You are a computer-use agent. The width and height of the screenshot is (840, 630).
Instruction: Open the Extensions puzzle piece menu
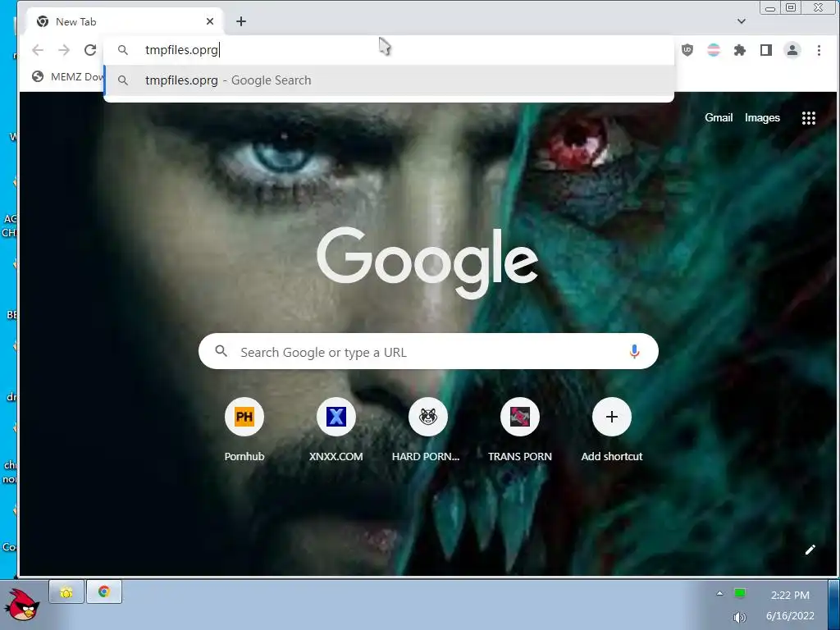pos(740,50)
